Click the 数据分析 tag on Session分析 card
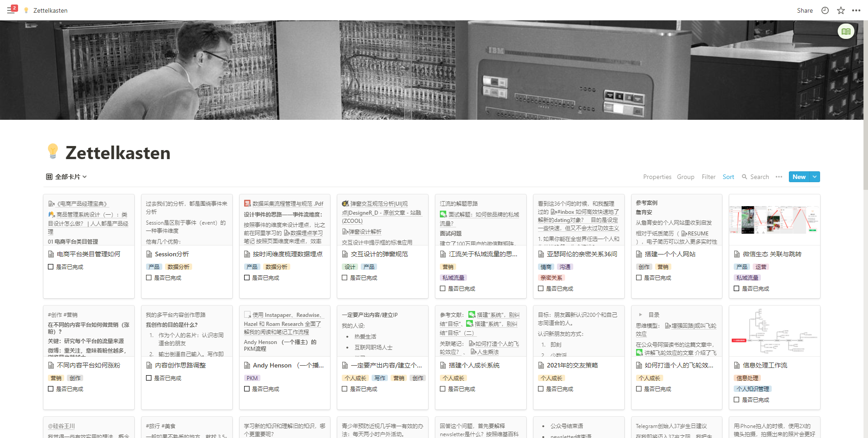The height and width of the screenshot is (438, 868). click(179, 267)
